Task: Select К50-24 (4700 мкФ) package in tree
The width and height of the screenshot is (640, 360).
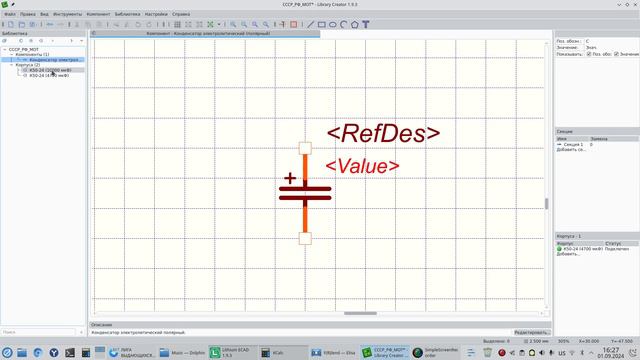Action: pyautogui.click(x=49, y=76)
